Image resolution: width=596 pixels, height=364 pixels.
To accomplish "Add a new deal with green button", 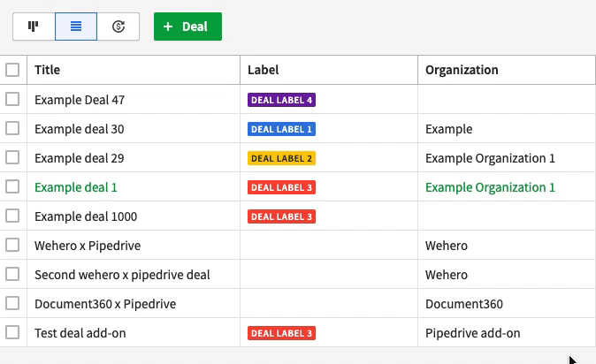I will pyautogui.click(x=187, y=27).
